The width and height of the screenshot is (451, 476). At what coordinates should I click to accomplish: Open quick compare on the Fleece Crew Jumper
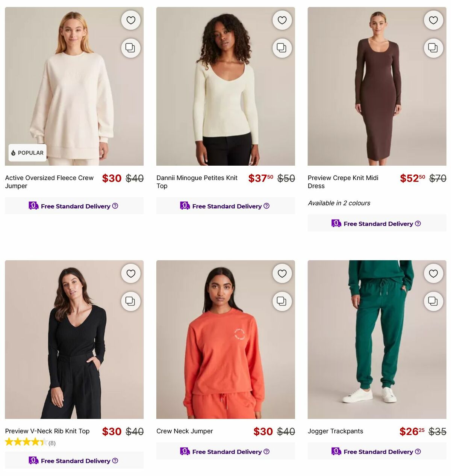[130, 48]
